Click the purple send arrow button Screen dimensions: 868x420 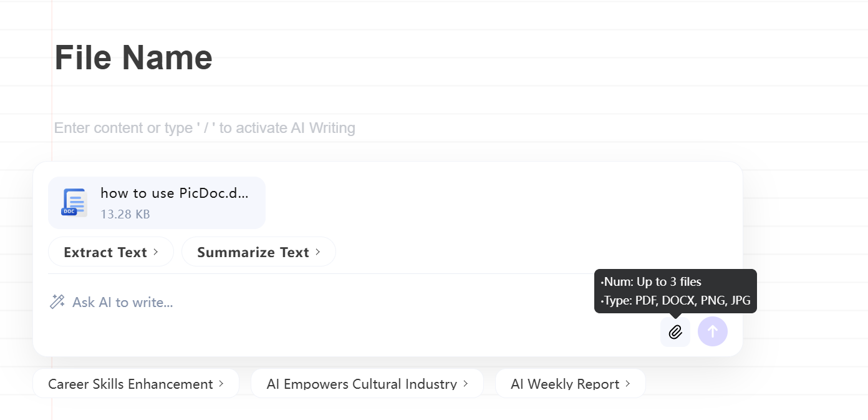(713, 331)
